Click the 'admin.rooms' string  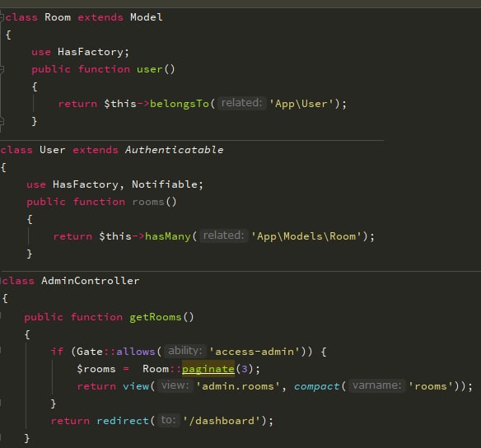[x=238, y=386]
